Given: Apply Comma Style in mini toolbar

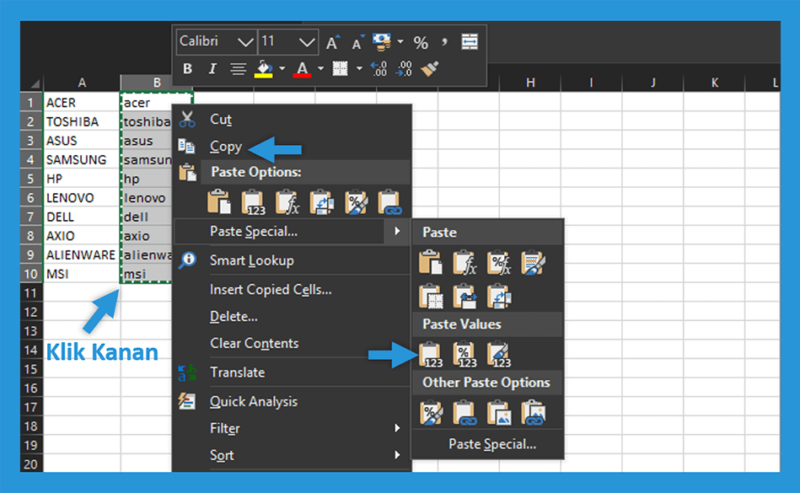Looking at the screenshot, I should (444, 42).
